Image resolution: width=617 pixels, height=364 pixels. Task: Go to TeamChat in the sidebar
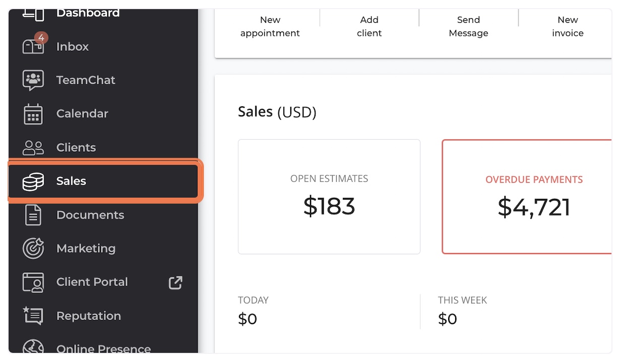click(x=86, y=80)
